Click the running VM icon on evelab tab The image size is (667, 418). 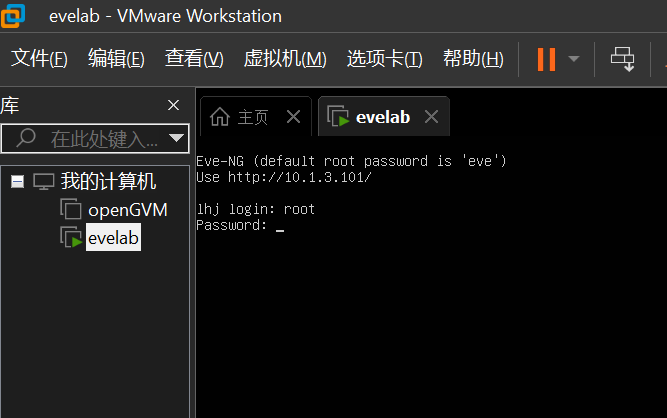click(x=338, y=117)
